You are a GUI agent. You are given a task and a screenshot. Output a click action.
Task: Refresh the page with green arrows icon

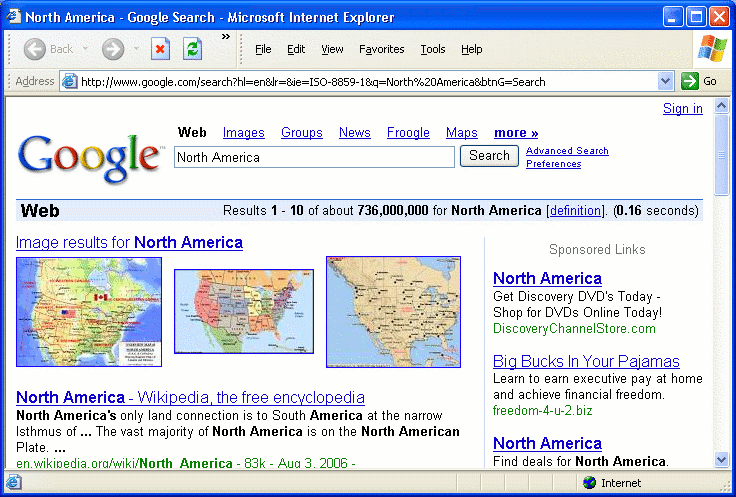point(192,49)
